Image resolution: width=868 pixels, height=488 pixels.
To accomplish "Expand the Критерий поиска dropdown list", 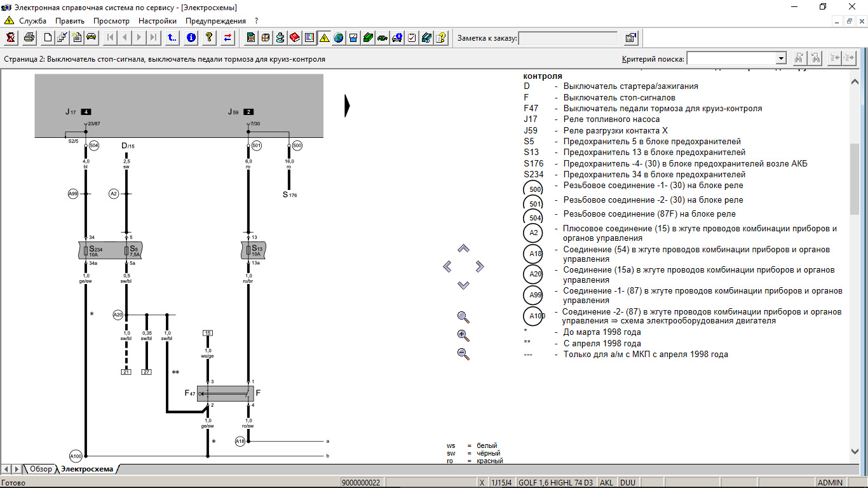I will tap(781, 58).
